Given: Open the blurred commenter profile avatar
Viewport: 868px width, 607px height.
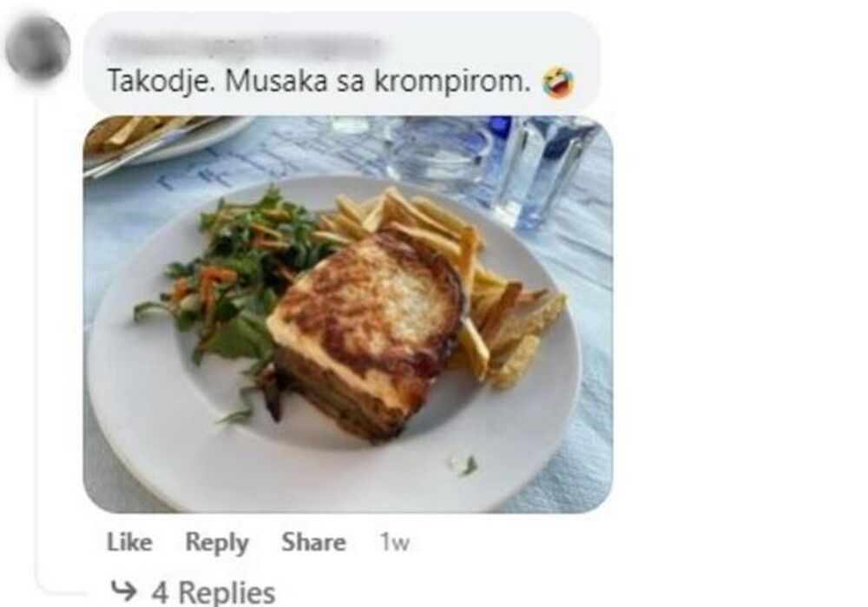Looking at the screenshot, I should pos(37,47).
